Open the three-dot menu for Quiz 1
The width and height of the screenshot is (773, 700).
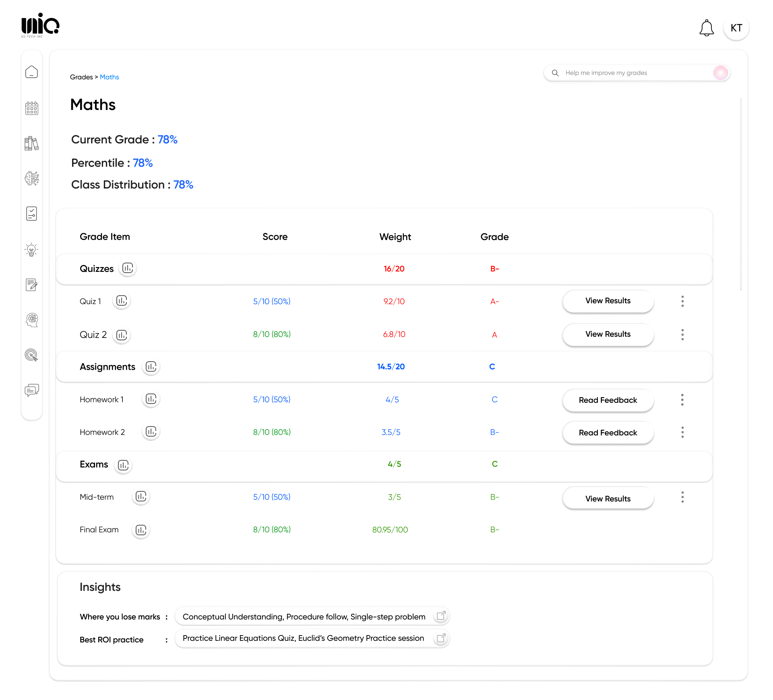coord(682,301)
